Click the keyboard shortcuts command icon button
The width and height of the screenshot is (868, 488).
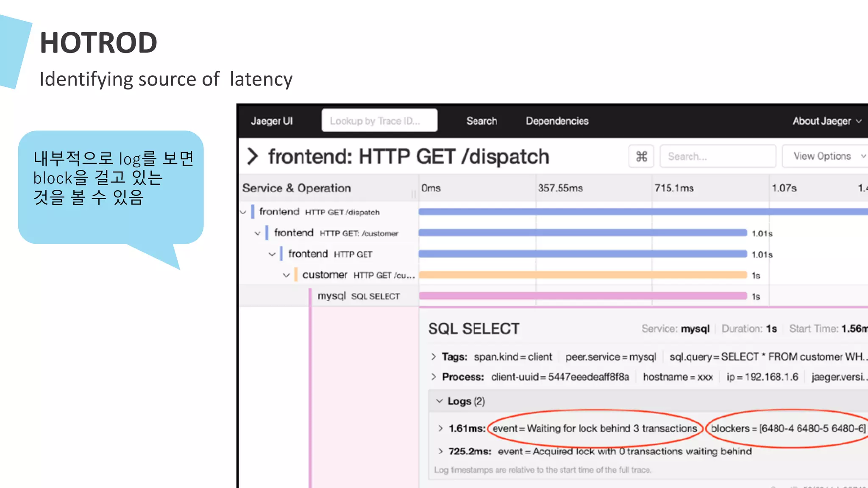pos(641,156)
